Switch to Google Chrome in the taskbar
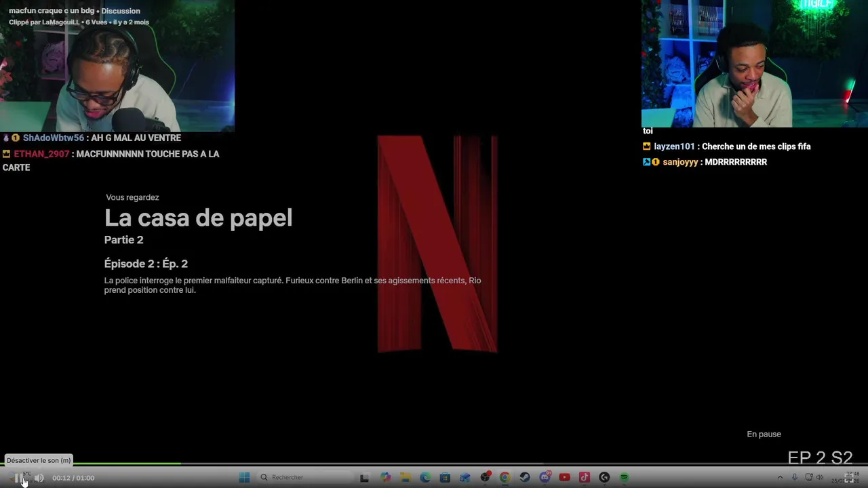 pos(505,477)
